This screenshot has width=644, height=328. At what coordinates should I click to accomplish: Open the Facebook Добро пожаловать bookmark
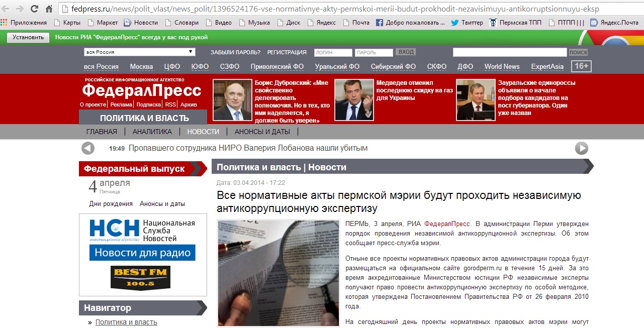click(x=410, y=23)
